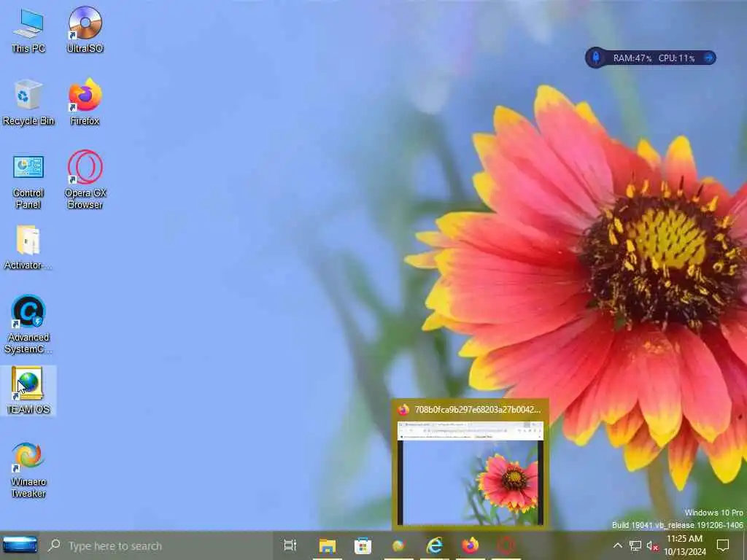This screenshot has height=560, width=747.
Task: Click the preview title '708b0fca9b297e68203a27b0042...'
Action: (x=477, y=410)
